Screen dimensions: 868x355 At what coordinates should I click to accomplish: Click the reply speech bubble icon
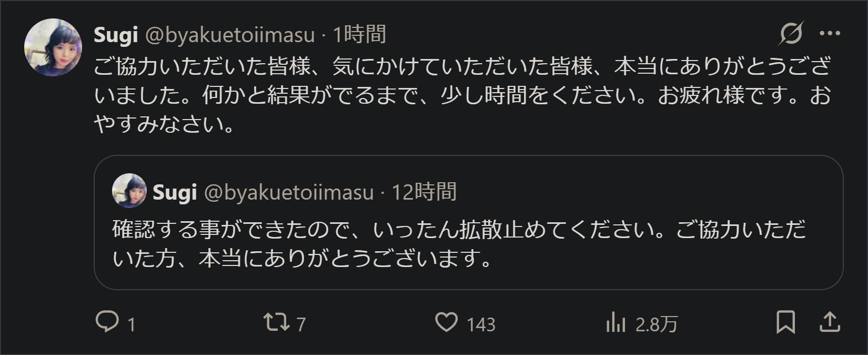107,322
